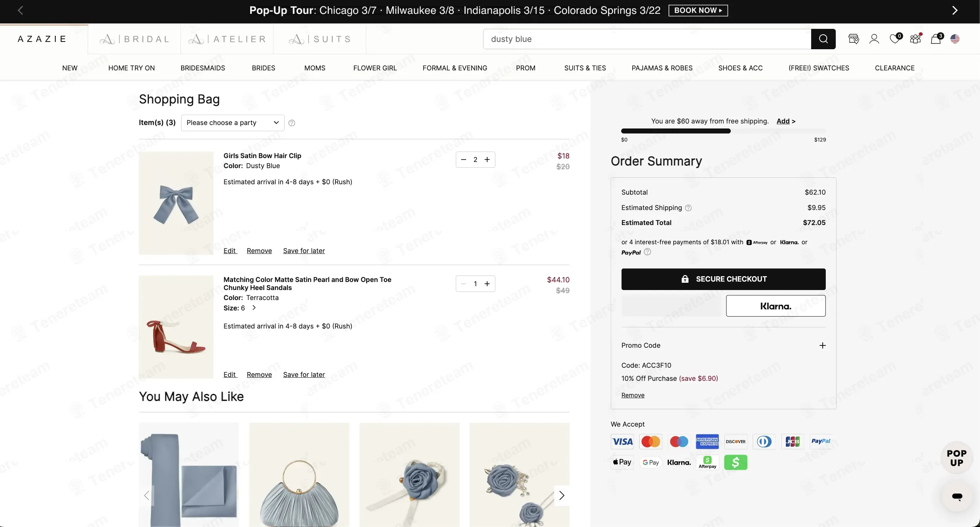980x527 pixels.
Task: Click SECURE CHECKOUT button
Action: pos(723,279)
